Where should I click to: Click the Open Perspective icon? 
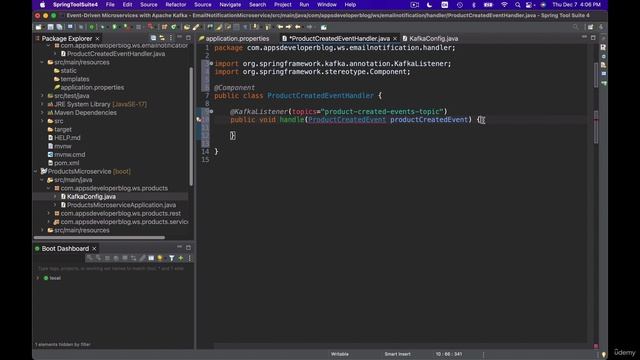pos(591,27)
